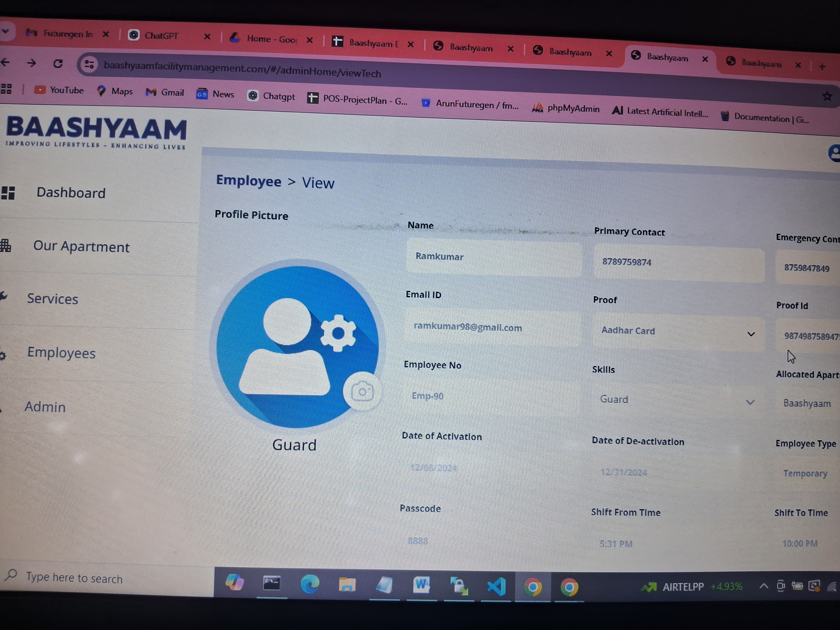Launch Visual Studio Code from taskbar

coord(496,586)
